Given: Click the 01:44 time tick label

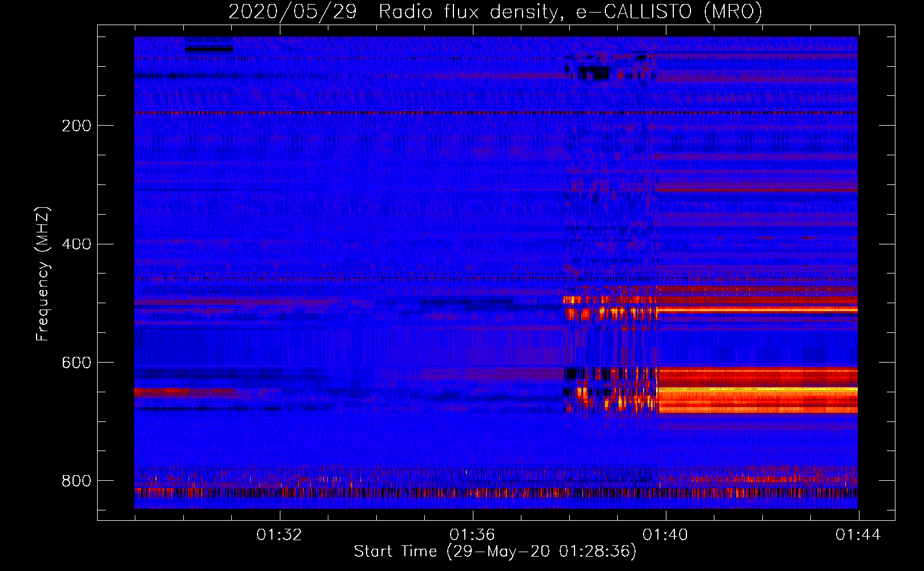Looking at the screenshot, I should point(858,535).
